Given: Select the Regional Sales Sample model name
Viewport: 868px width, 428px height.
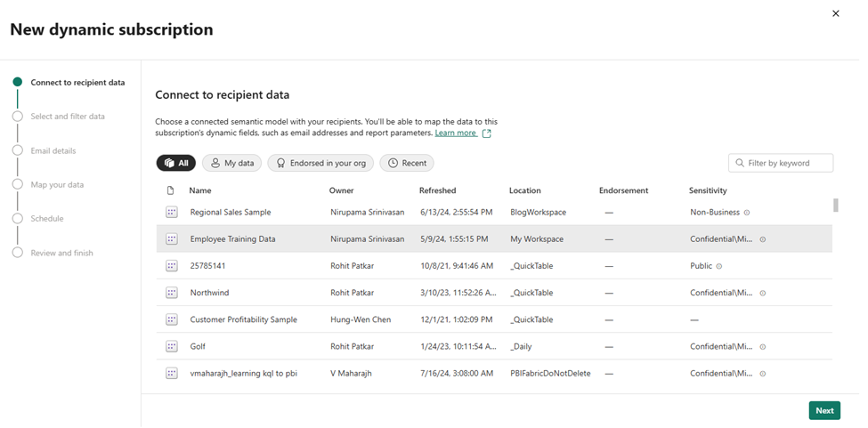Looking at the screenshot, I should [x=231, y=213].
